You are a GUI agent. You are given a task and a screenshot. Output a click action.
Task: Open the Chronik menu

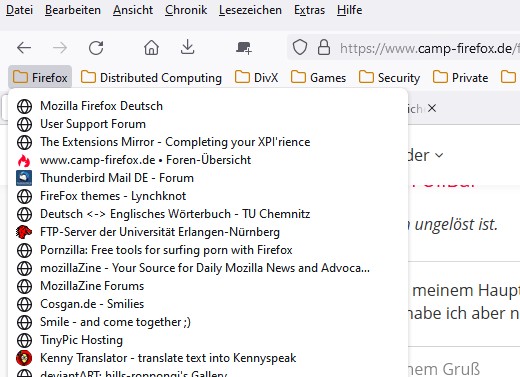[186, 10]
